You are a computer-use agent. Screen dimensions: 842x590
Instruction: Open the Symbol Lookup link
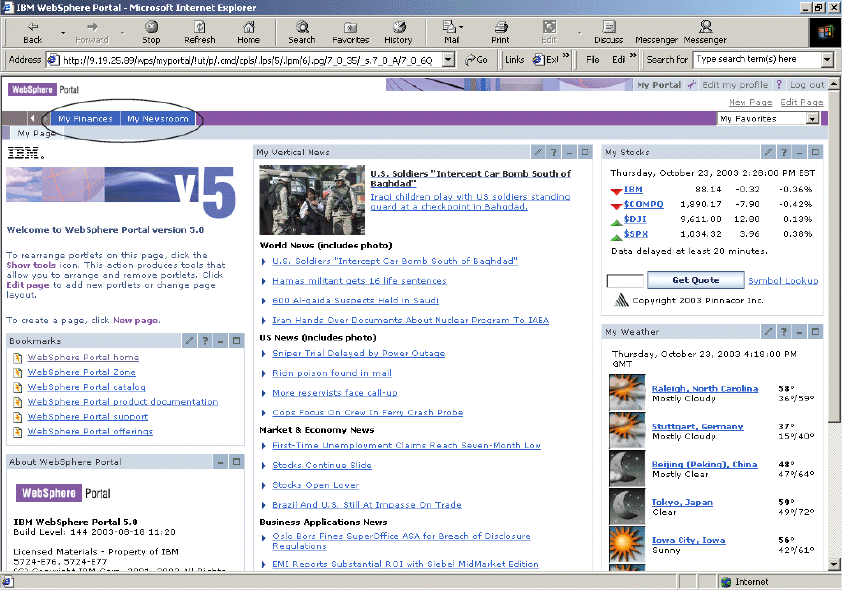(x=783, y=281)
